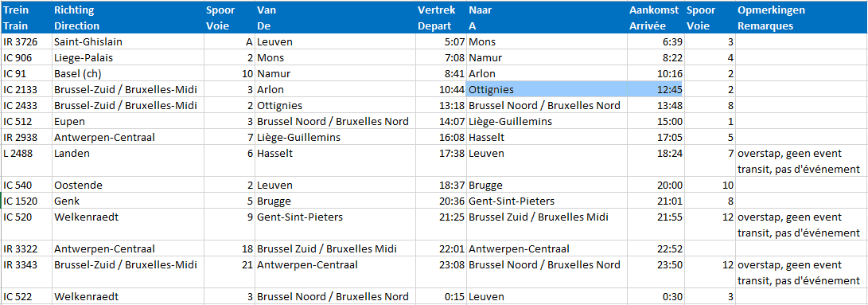
Task: Click the IC 522 train cell
Action: pos(26,296)
